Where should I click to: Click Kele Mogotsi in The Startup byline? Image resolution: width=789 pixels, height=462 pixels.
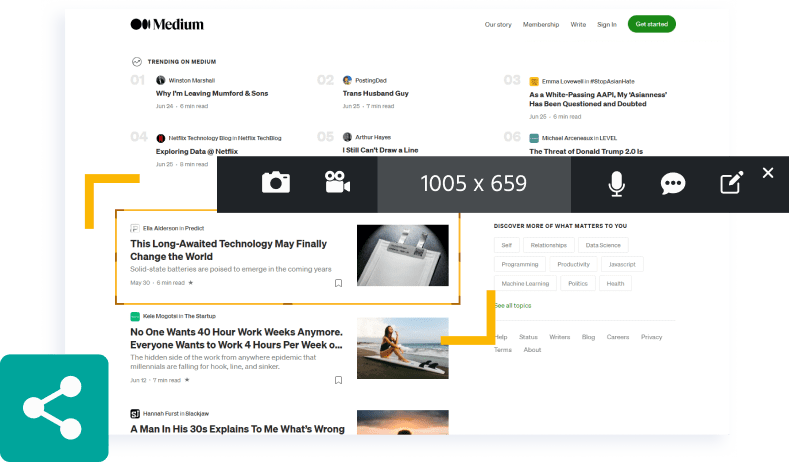point(179,316)
